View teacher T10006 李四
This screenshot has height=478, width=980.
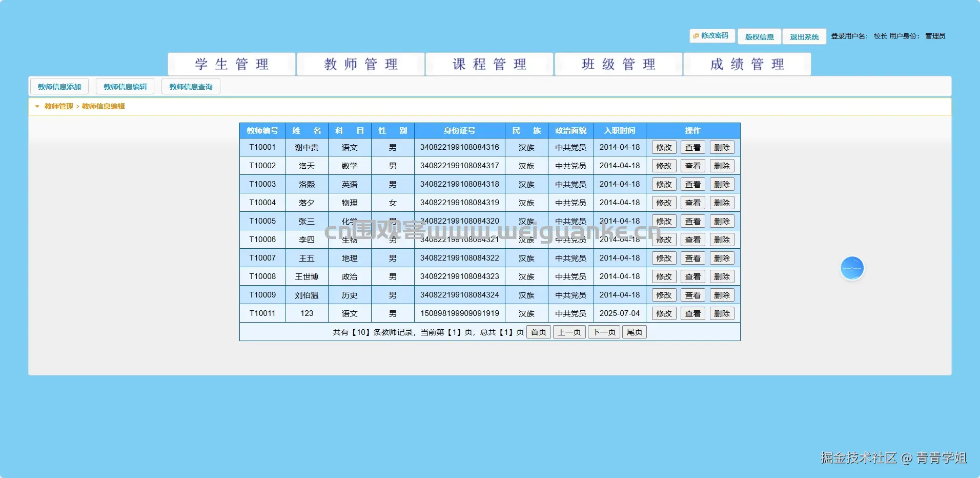pos(693,240)
